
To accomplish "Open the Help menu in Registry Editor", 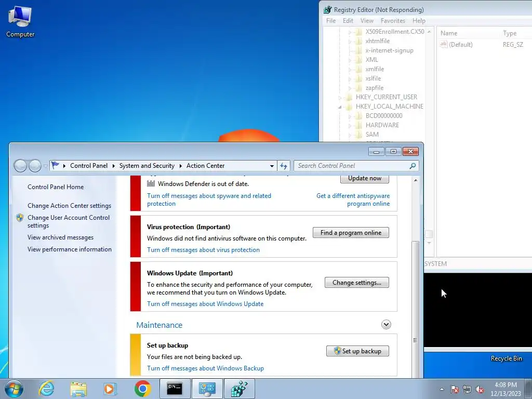I will (x=419, y=21).
